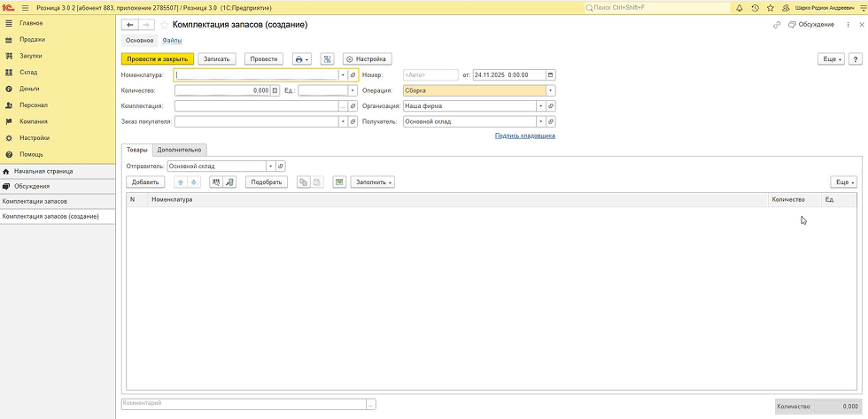This screenshot has height=419, width=868.
Task: Open the notifications bell icon
Action: coord(740,8)
